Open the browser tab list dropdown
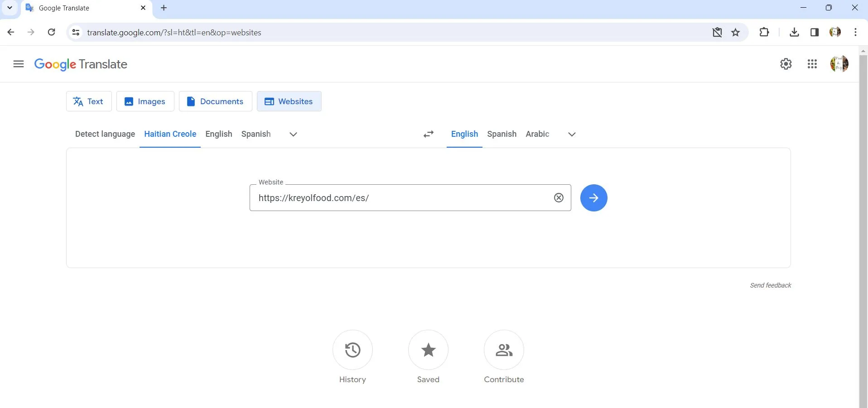This screenshot has width=868, height=408. click(x=10, y=8)
